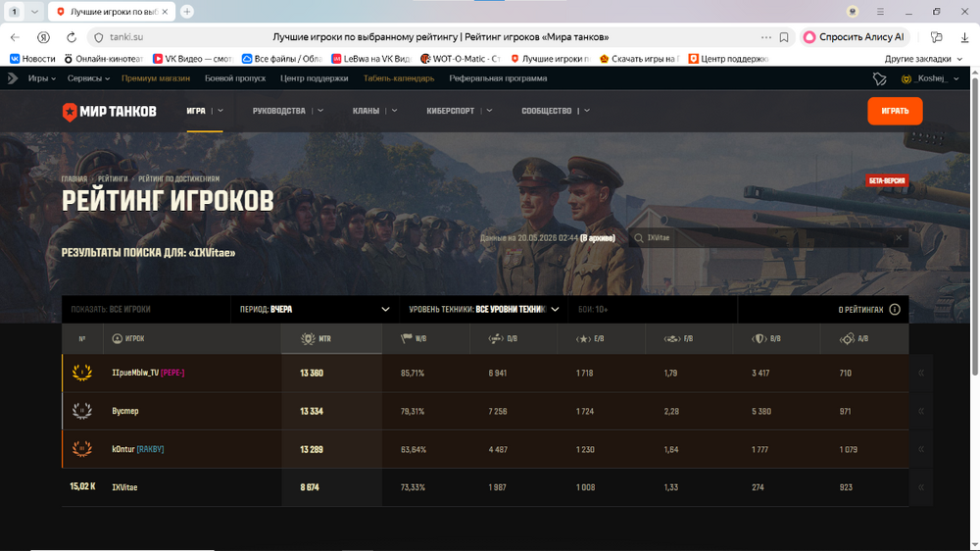Sort by F/B column tank icon
Screen dimensions: 980x551
[x=672, y=338]
